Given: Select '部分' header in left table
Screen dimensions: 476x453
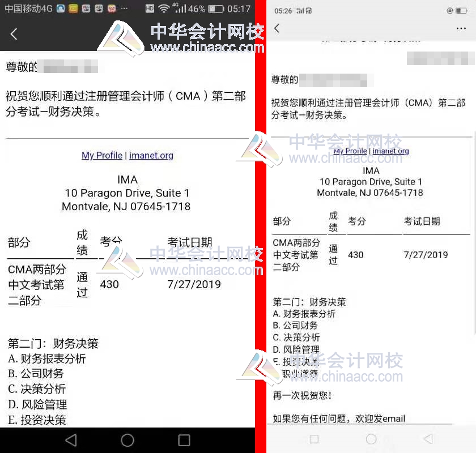Looking at the screenshot, I should (19, 242).
